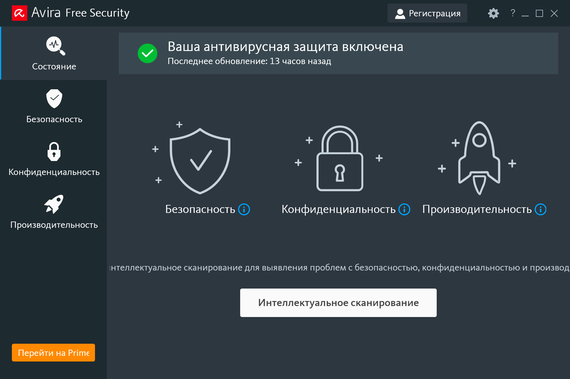Show info for Безопасность

tap(244, 210)
